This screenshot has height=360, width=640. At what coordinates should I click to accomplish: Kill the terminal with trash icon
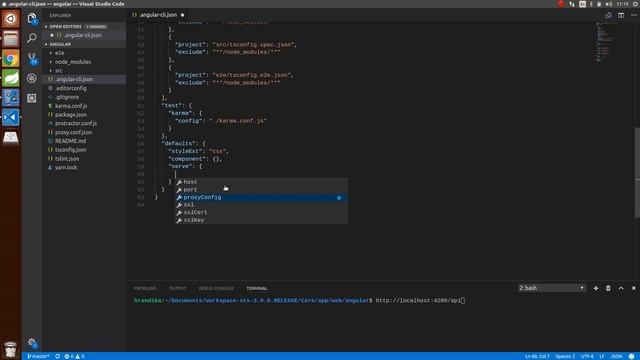point(608,288)
